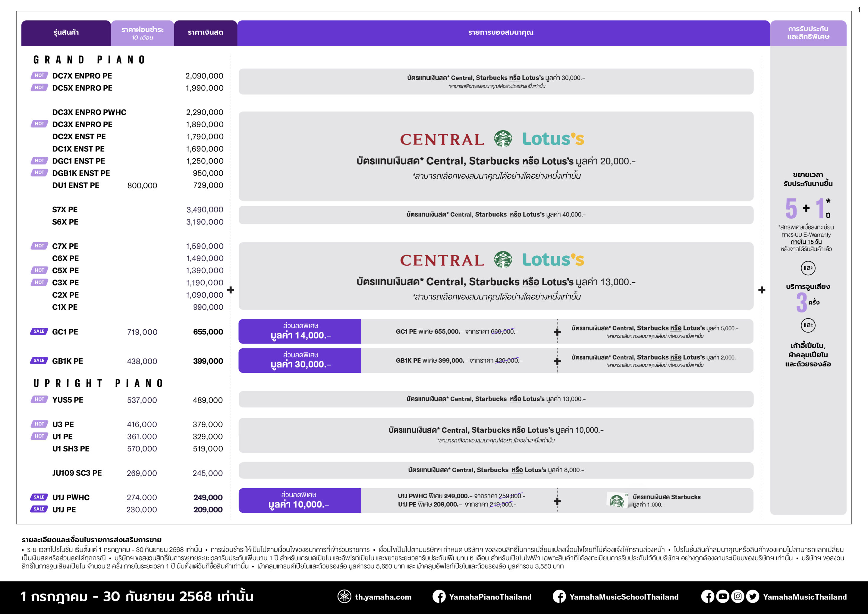Screen dimensions: 868x614
Task: Click the GRAND PIANO section heading
Action: [89, 60]
